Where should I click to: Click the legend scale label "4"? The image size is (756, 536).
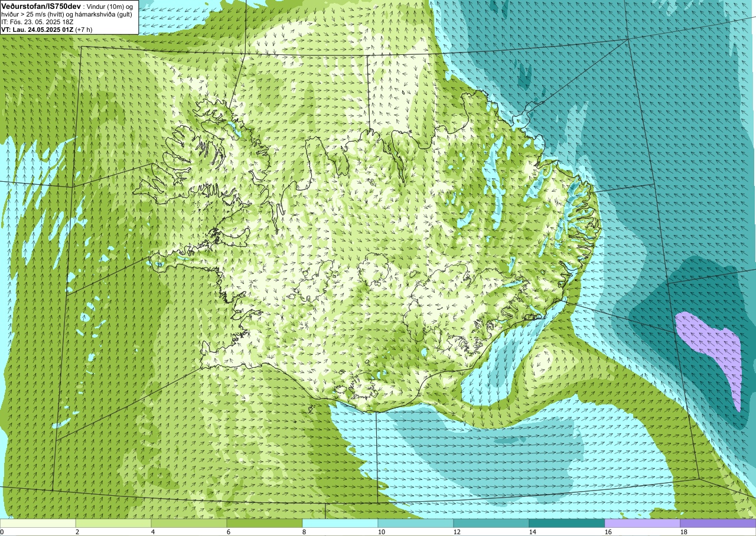[x=153, y=532]
